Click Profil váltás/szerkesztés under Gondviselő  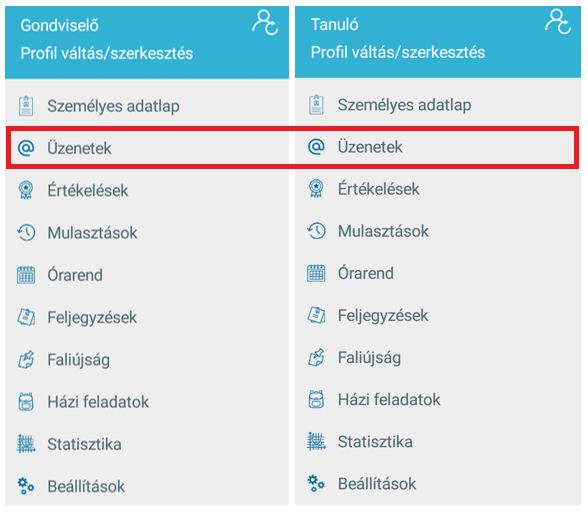tap(107, 53)
